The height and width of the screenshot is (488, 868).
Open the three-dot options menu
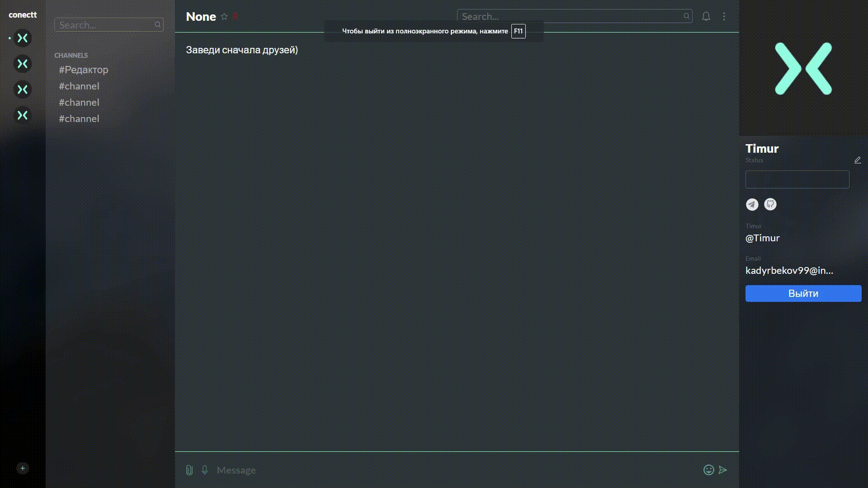724,17
